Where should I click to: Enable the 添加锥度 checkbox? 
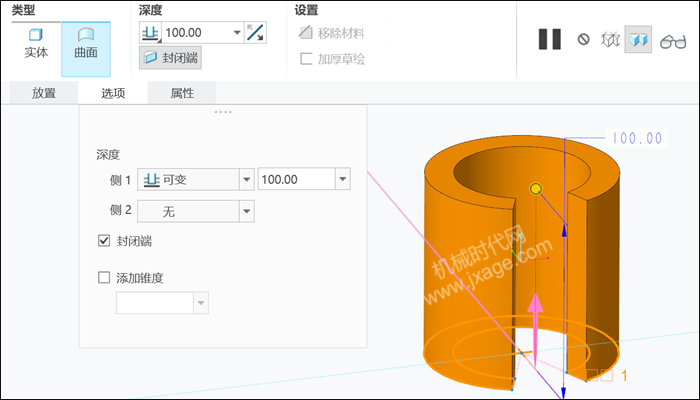pyautogui.click(x=104, y=278)
